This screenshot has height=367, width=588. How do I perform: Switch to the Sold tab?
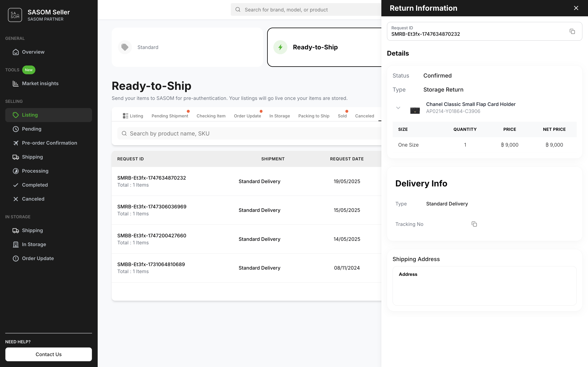coord(342,116)
